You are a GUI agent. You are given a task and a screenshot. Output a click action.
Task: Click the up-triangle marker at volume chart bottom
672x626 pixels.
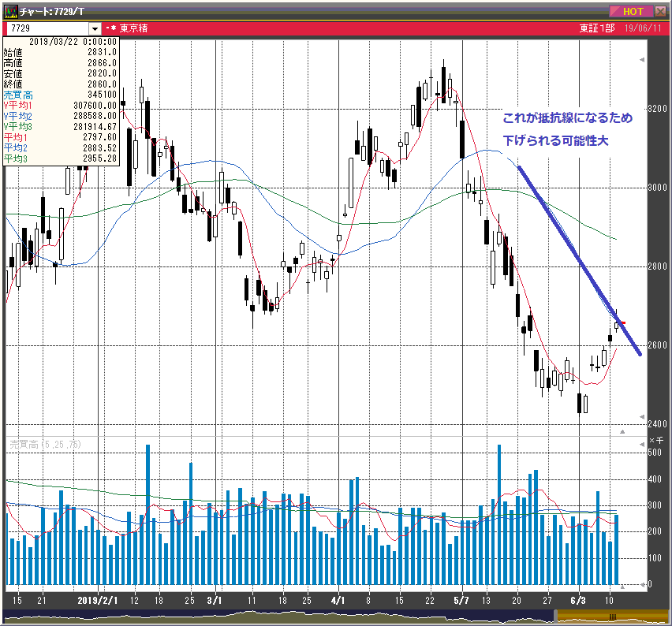pyautogui.click(x=622, y=587)
